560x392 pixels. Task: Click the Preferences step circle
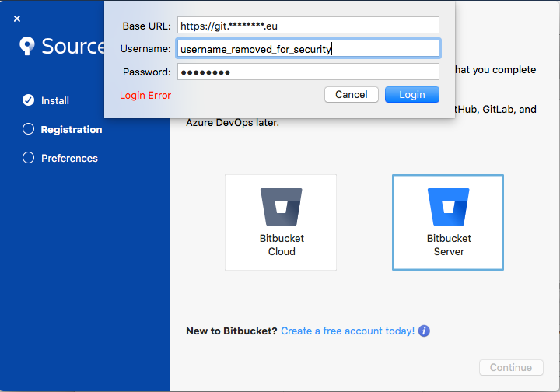pos(28,158)
